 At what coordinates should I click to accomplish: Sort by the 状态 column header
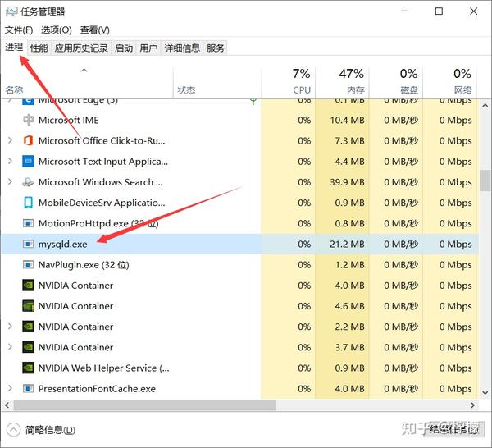point(217,83)
